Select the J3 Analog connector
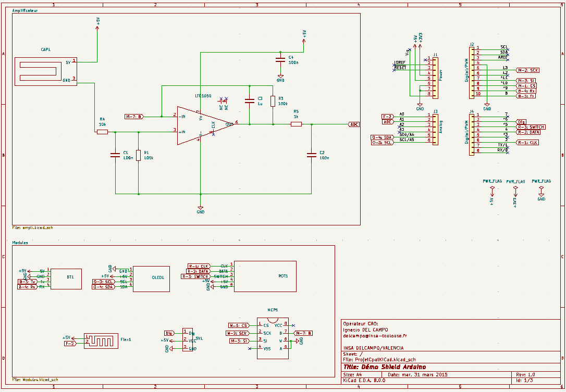This screenshot has height=392, width=566. tap(435, 130)
